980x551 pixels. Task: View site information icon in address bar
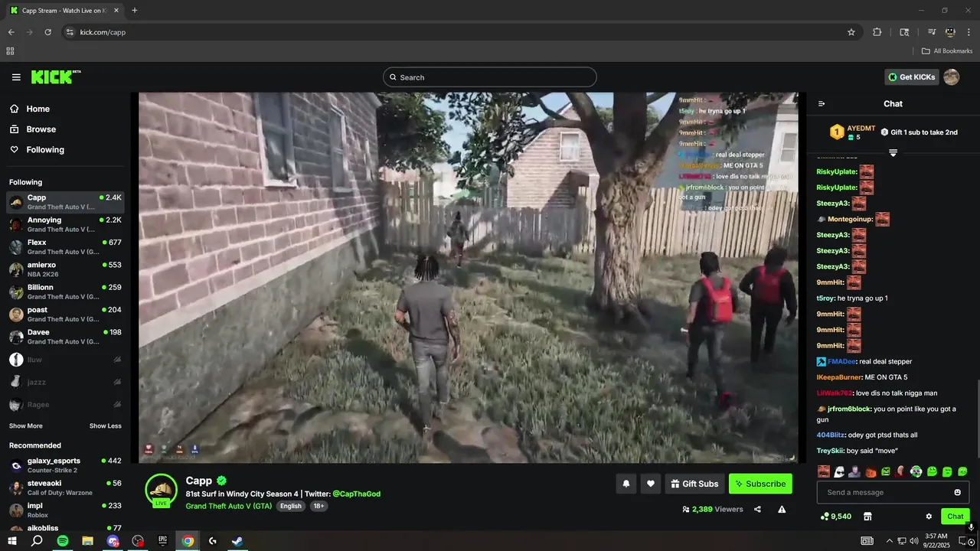click(70, 32)
